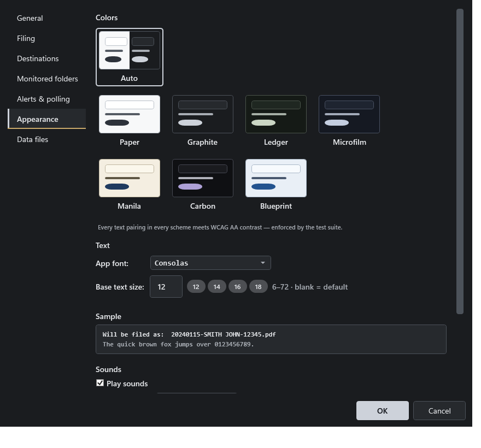The height and width of the screenshot is (448, 481).
Task: Set text size to 18 preset
Action: point(259,287)
